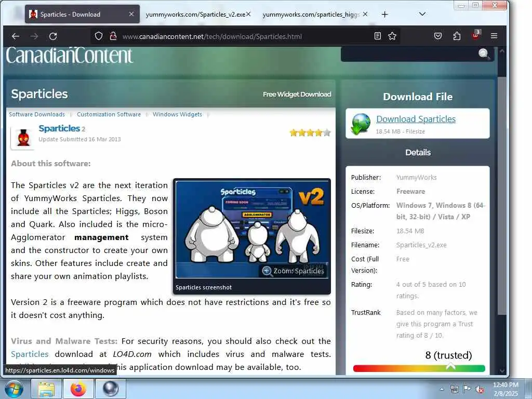Image resolution: width=532 pixels, height=399 pixels.
Task: Click the network tray icon
Action: tap(454, 389)
